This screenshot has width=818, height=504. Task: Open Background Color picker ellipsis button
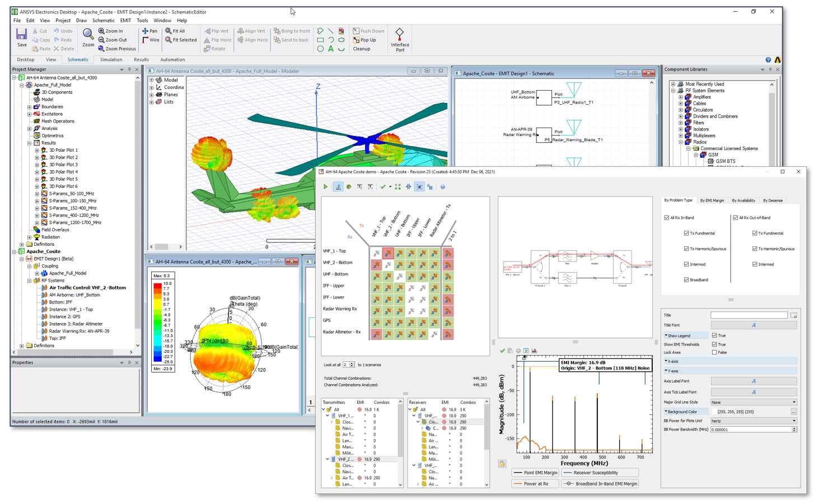tap(793, 412)
